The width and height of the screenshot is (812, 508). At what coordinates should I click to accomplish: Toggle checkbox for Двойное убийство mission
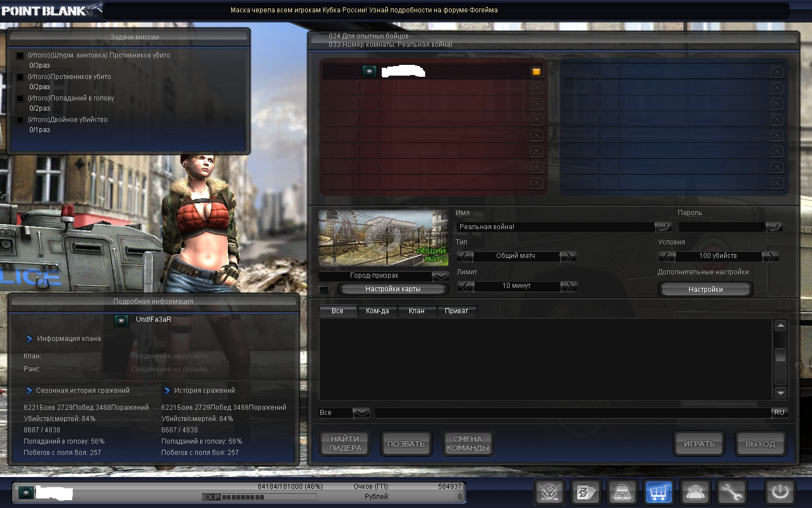point(20,120)
